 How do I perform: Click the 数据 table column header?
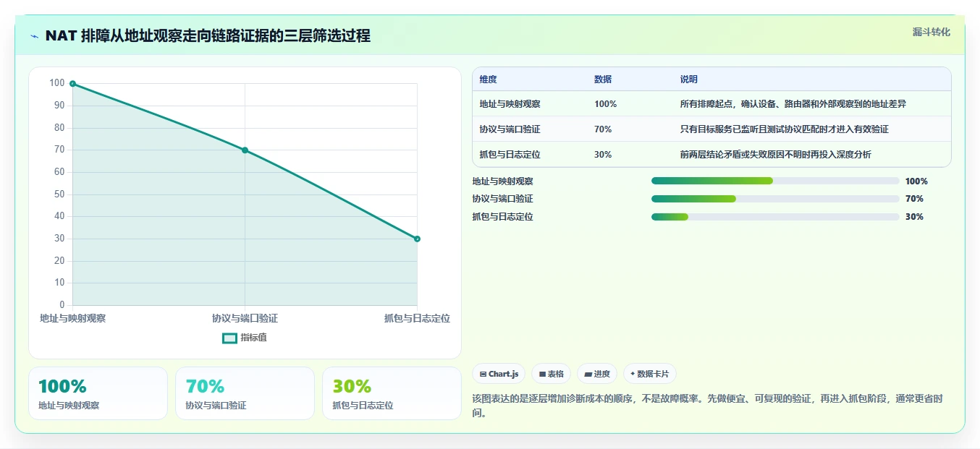click(603, 80)
